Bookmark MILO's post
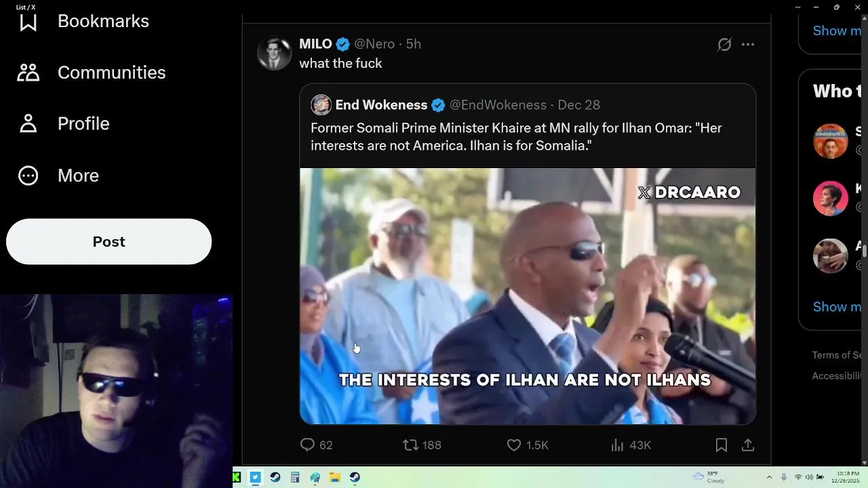The width and height of the screenshot is (868, 488). pos(722,445)
